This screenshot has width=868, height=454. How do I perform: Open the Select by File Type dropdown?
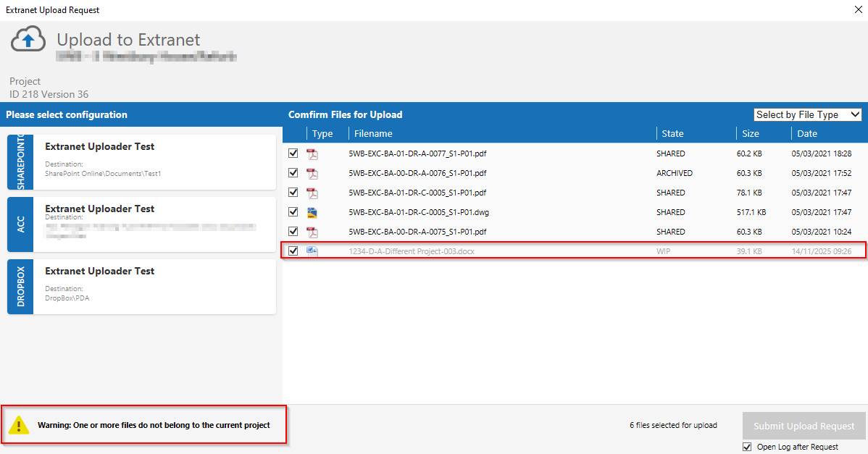point(807,114)
